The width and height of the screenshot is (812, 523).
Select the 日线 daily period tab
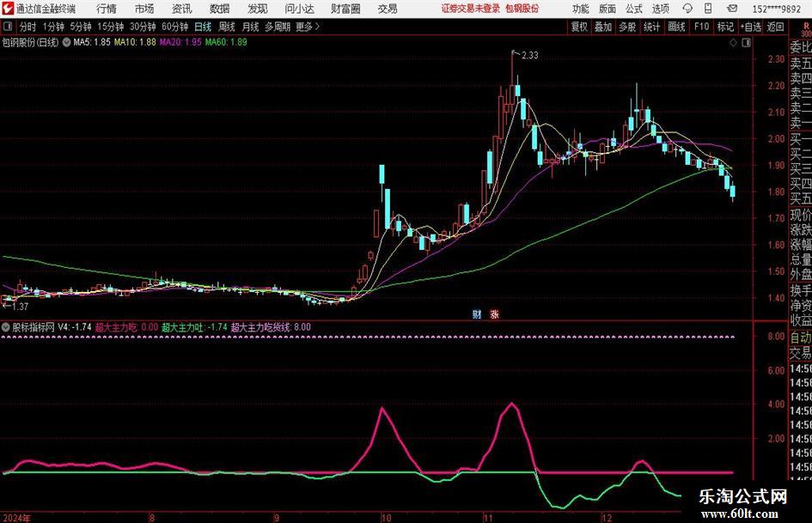[203, 27]
